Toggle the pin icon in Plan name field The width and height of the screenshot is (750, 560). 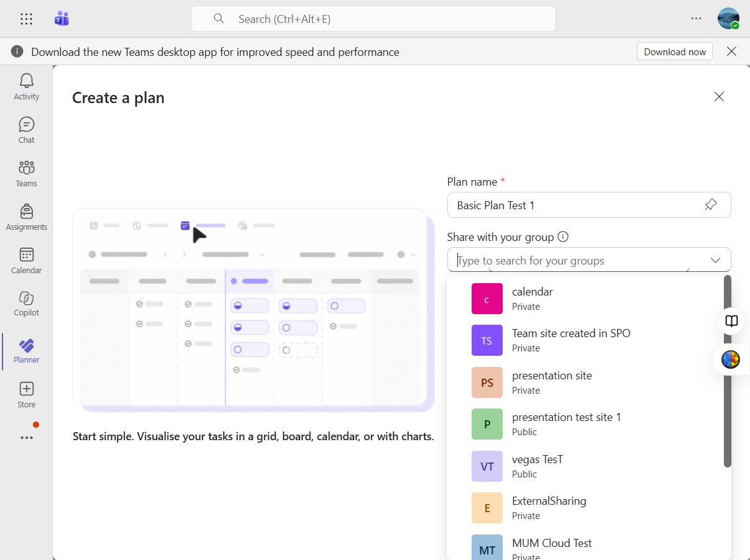tap(711, 205)
